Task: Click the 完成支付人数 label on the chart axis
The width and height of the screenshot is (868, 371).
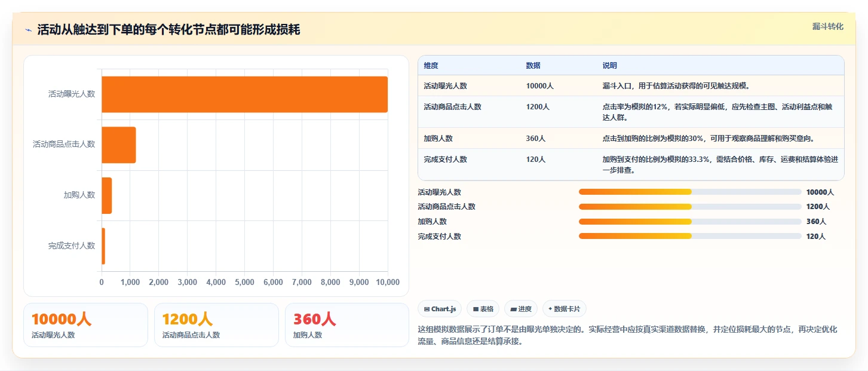Action: [72, 246]
